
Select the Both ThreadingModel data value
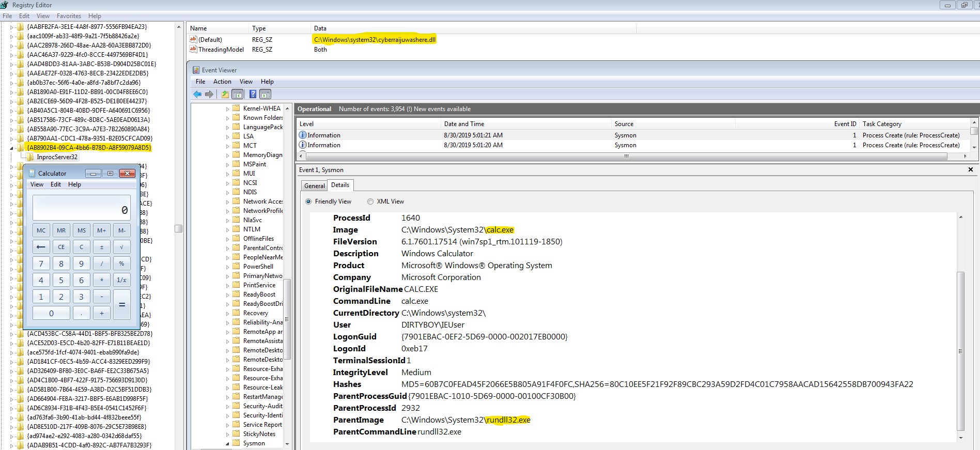tap(320, 50)
